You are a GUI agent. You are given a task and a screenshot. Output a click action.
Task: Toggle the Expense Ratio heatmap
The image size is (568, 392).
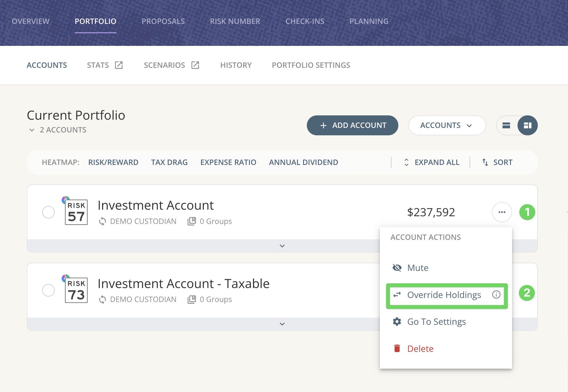pos(228,162)
